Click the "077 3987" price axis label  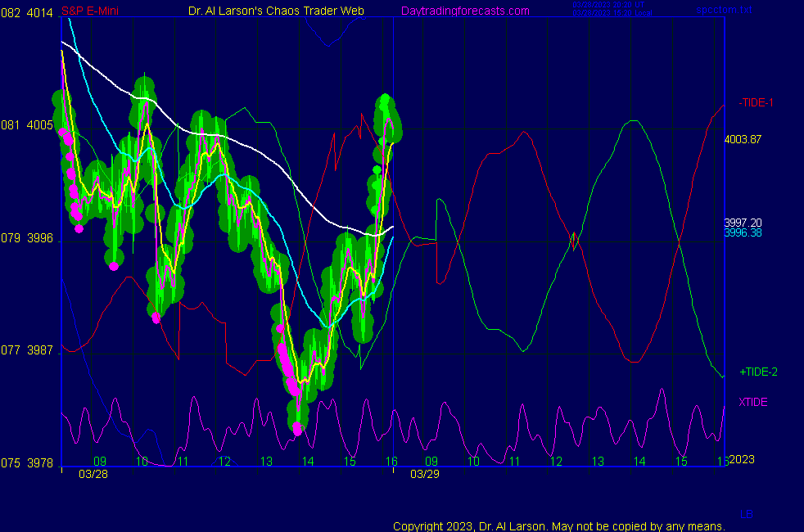click(x=27, y=350)
